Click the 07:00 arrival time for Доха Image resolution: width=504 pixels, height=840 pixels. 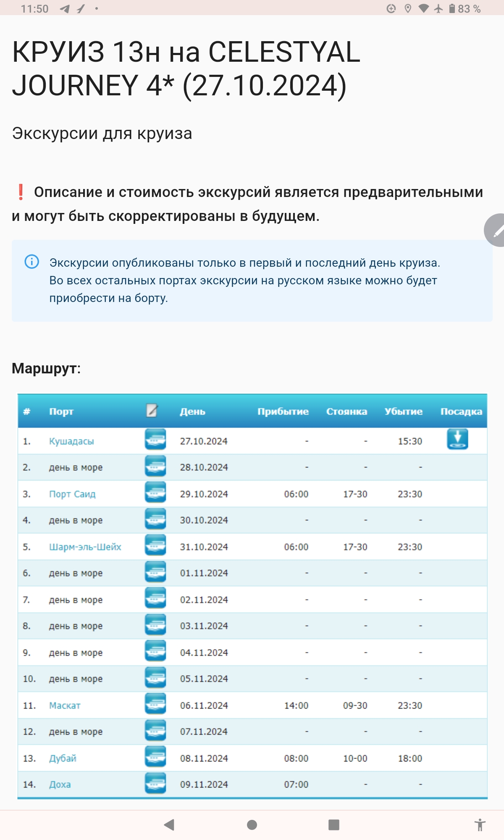tap(296, 785)
